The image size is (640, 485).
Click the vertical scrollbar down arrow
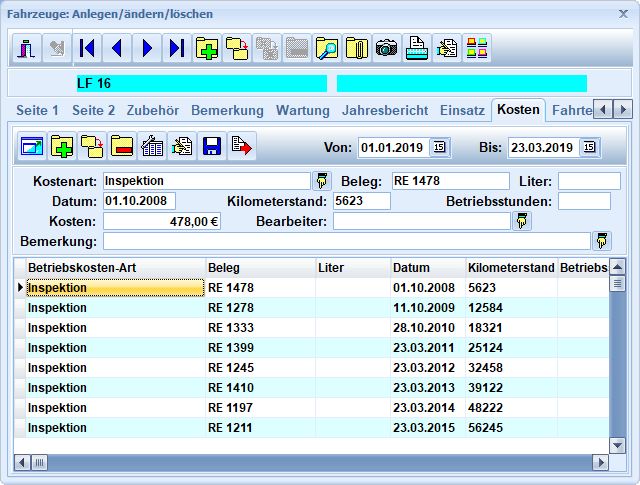(617, 445)
